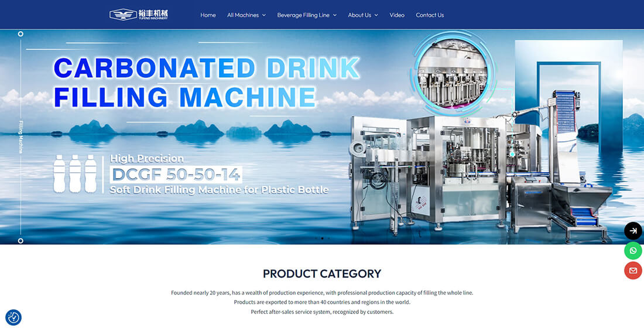The height and width of the screenshot is (331, 644).
Task: Open the cookie consent settings badge
Action: tap(13, 318)
